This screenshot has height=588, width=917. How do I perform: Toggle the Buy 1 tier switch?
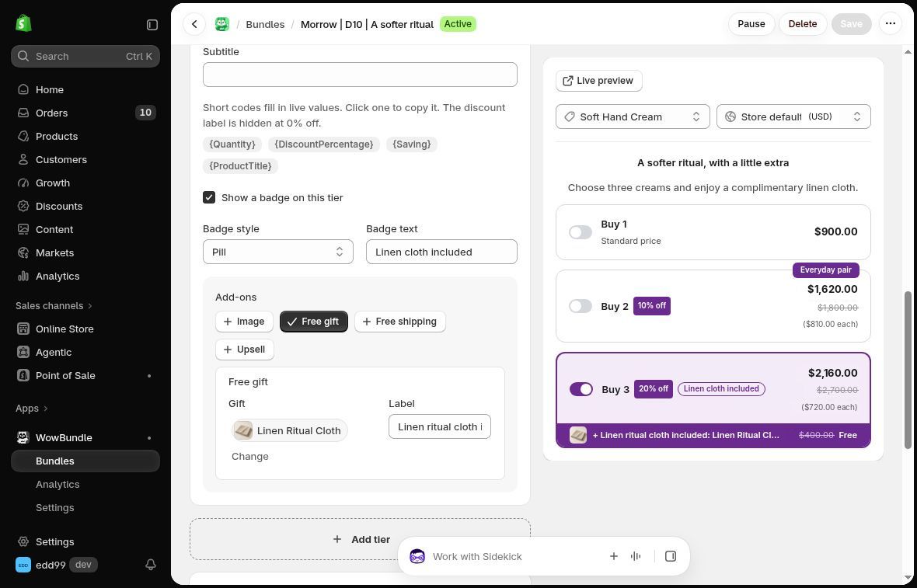[581, 232]
